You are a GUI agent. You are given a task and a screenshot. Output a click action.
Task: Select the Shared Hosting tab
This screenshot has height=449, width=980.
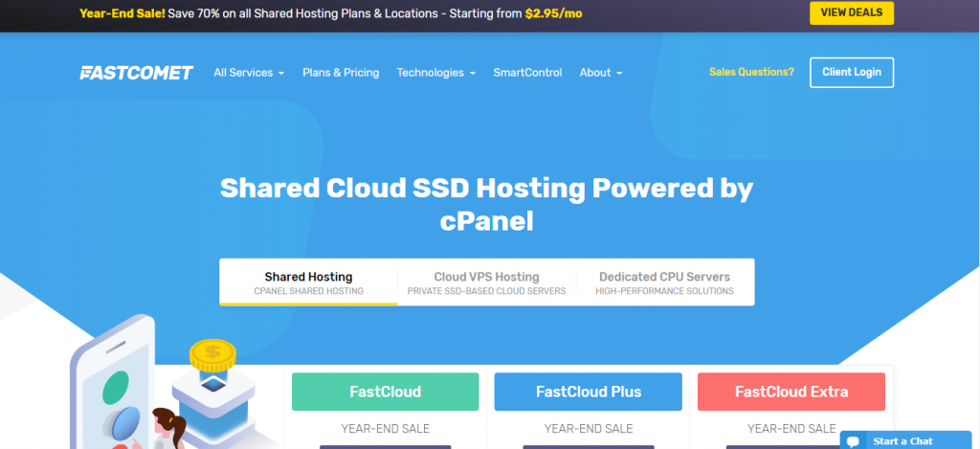click(x=308, y=282)
